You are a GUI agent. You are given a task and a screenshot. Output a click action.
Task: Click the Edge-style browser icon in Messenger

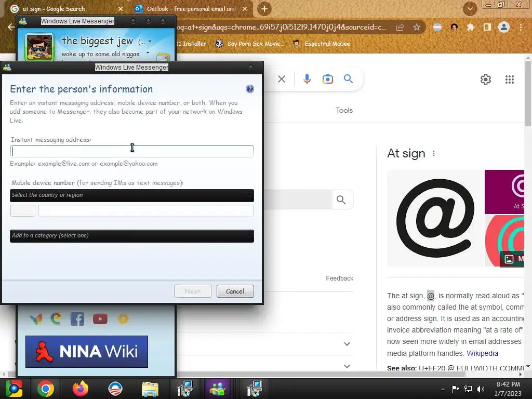tap(56, 319)
